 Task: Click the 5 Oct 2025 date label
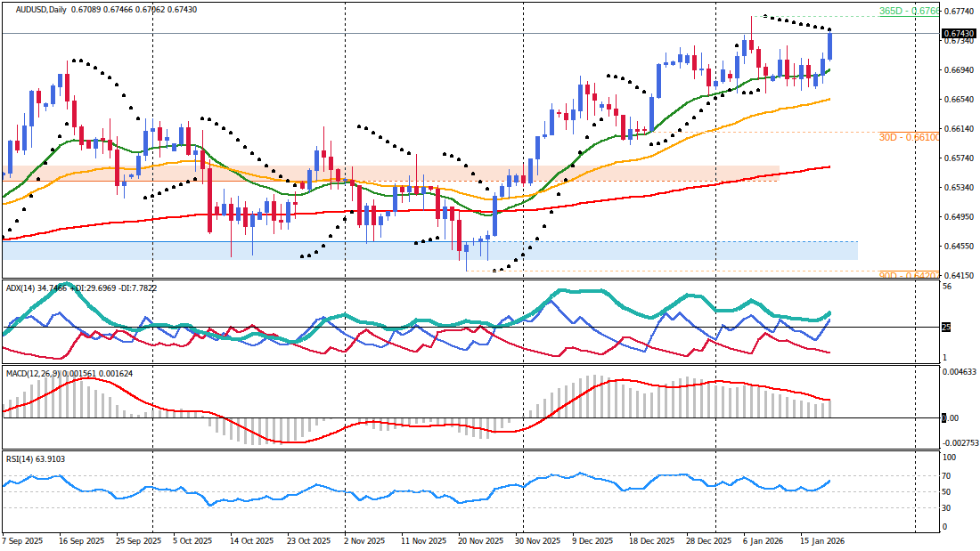coord(193,541)
